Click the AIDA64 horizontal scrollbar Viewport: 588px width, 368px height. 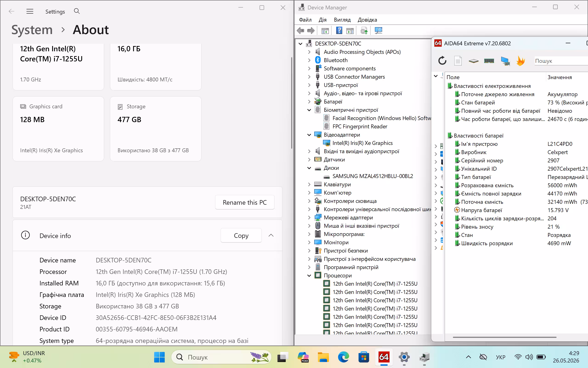pos(504,337)
